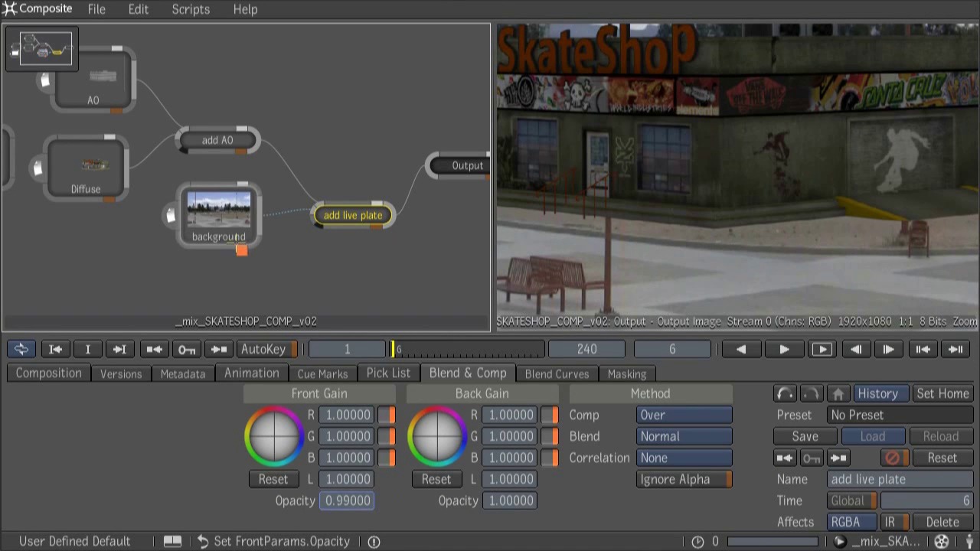Click the Composite application logo icon

(8, 9)
